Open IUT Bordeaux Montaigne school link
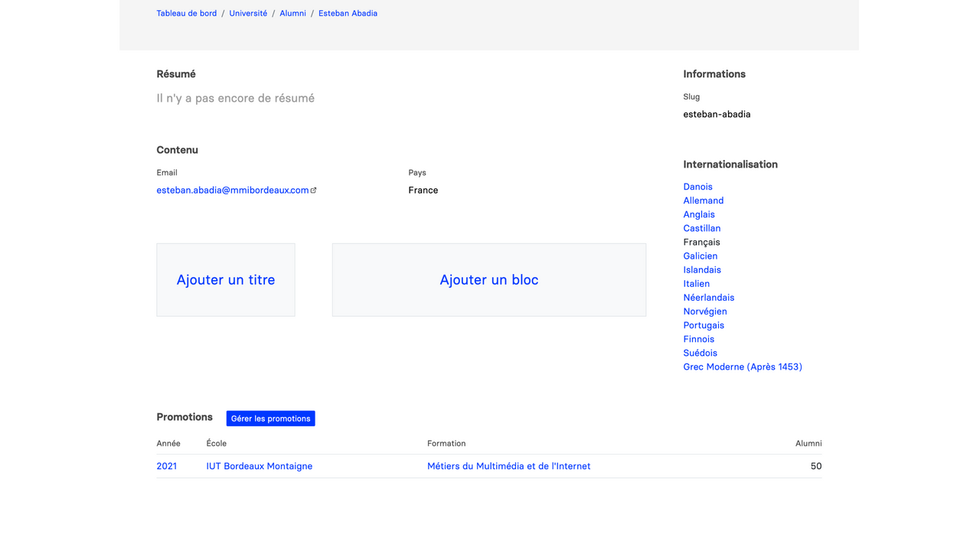The image size is (980, 551). point(259,466)
